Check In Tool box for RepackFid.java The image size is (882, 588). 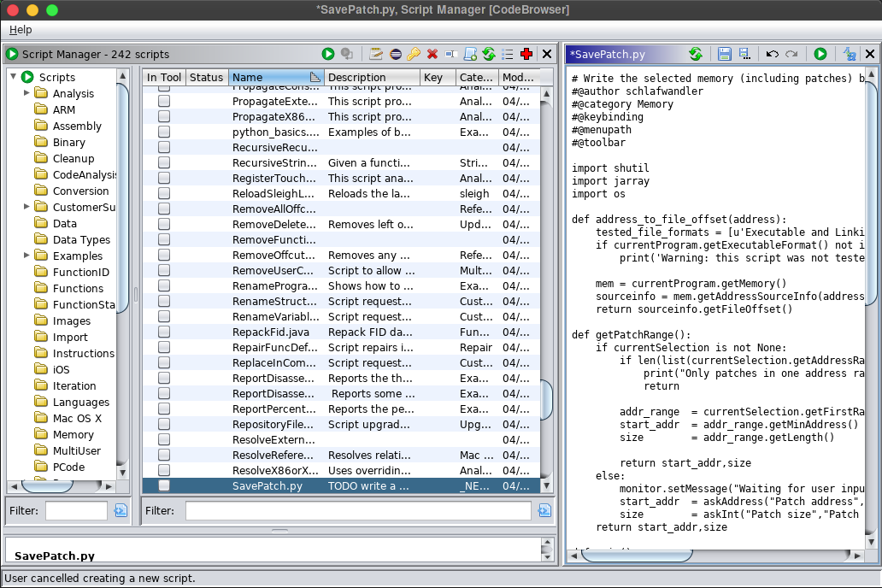[164, 332]
